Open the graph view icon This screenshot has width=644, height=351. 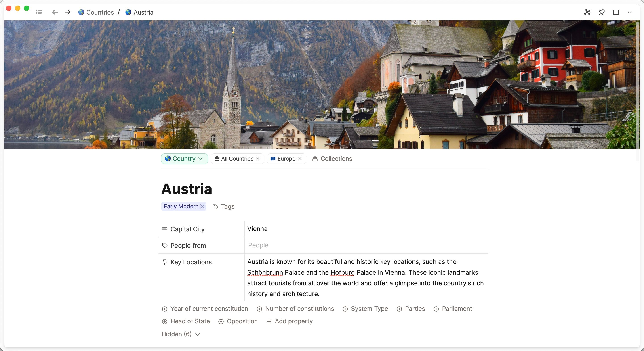click(x=587, y=12)
